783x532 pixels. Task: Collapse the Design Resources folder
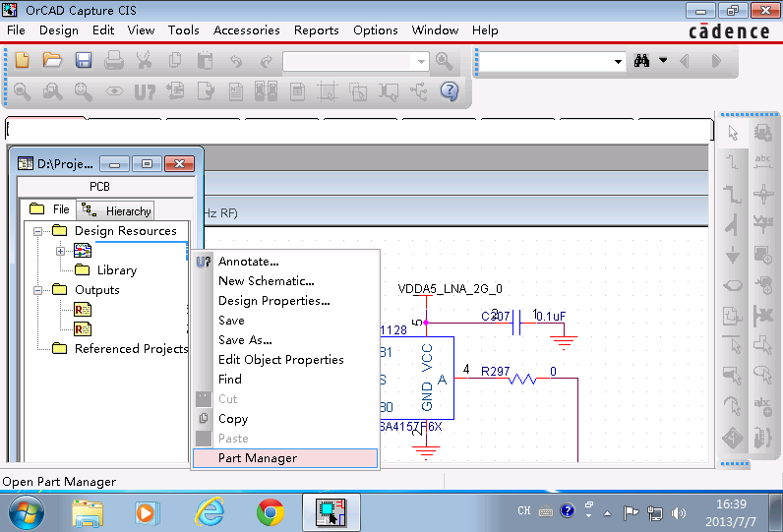click(x=37, y=231)
